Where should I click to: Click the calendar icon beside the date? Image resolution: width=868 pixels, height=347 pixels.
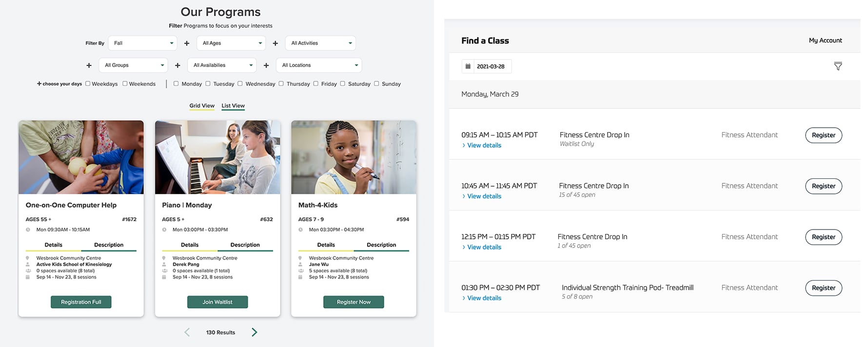coord(468,66)
